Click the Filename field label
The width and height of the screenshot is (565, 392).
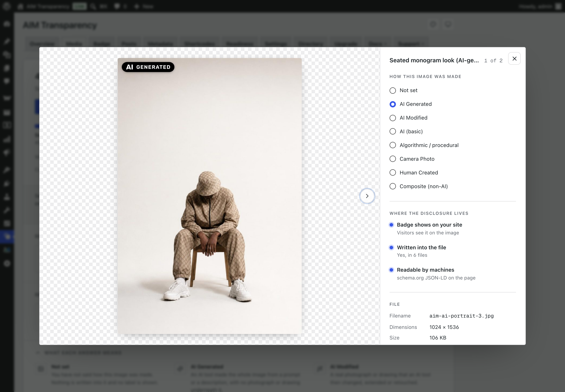coord(400,316)
